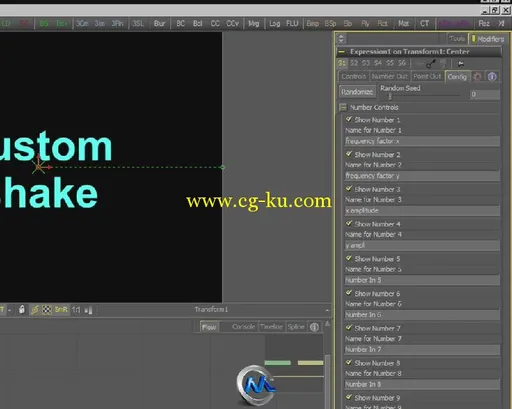
Task: Switch to the Tools tab
Action: point(457,39)
